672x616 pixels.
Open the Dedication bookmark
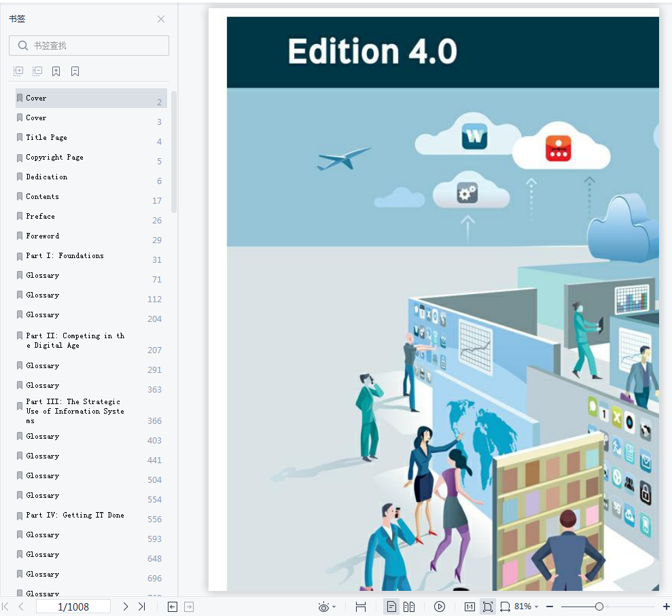[x=91, y=177]
